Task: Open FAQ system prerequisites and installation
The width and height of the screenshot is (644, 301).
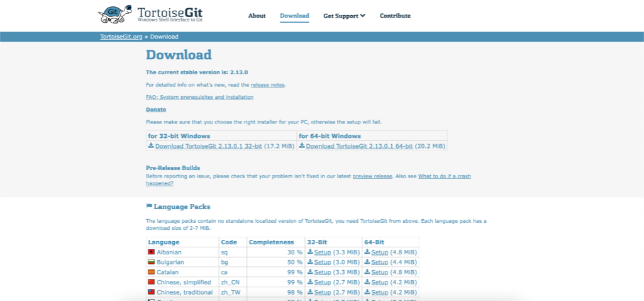Action: point(199,98)
